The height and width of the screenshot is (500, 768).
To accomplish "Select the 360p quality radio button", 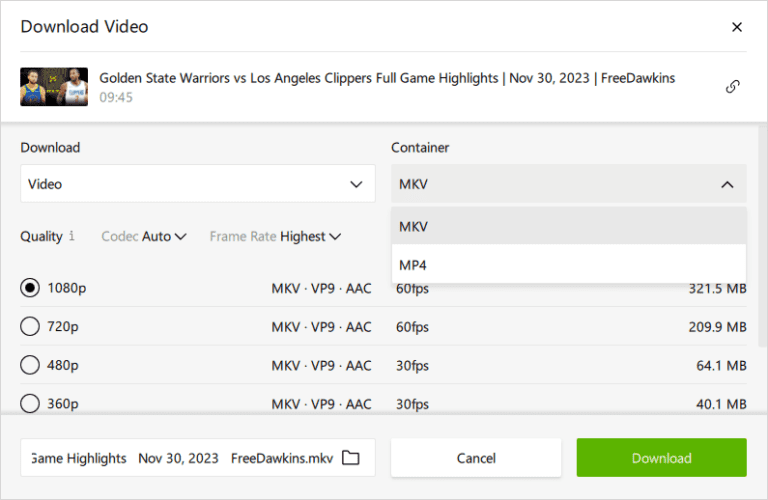I will point(30,403).
